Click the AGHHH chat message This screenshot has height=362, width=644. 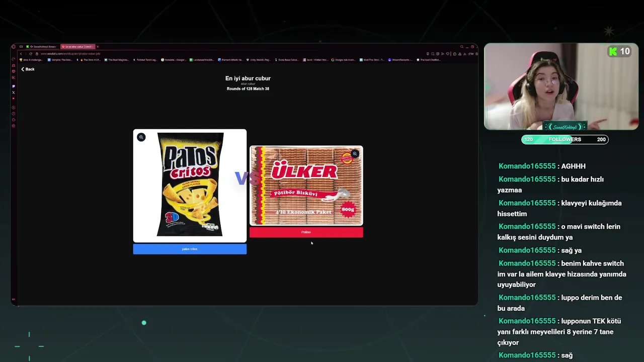(542, 166)
